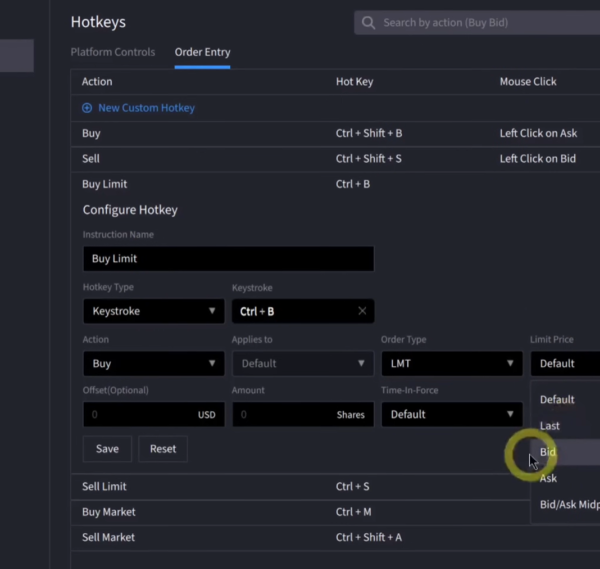Choose Last from the Limit Price list
This screenshot has width=600, height=569.
point(550,426)
